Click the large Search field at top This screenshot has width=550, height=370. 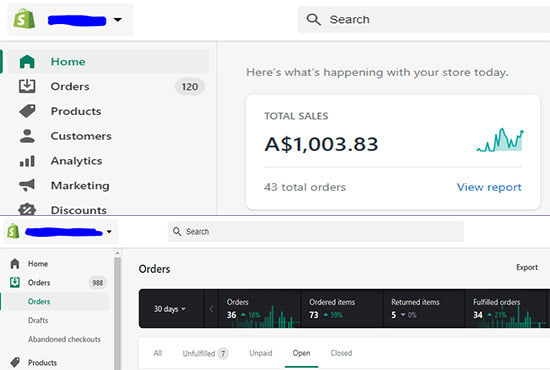pyautogui.click(x=424, y=20)
